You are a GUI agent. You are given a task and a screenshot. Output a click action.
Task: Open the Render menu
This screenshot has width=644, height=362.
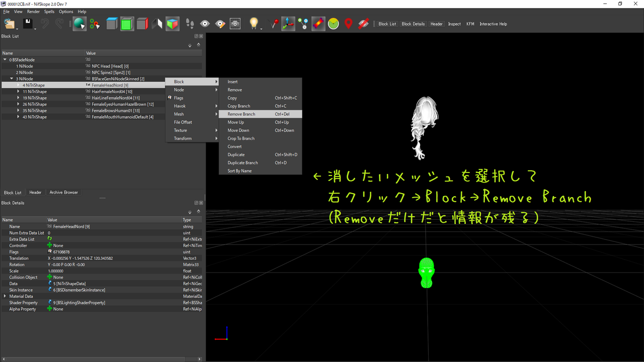(33, 12)
